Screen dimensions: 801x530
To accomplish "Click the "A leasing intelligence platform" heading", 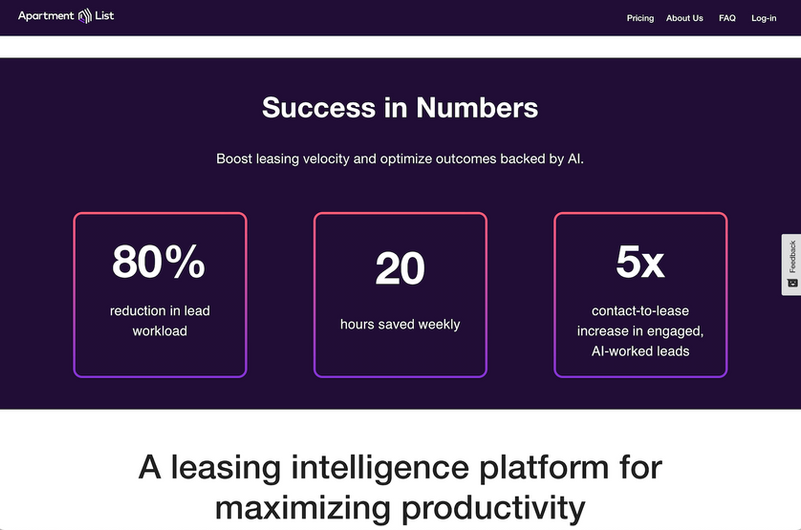I will point(400,467).
